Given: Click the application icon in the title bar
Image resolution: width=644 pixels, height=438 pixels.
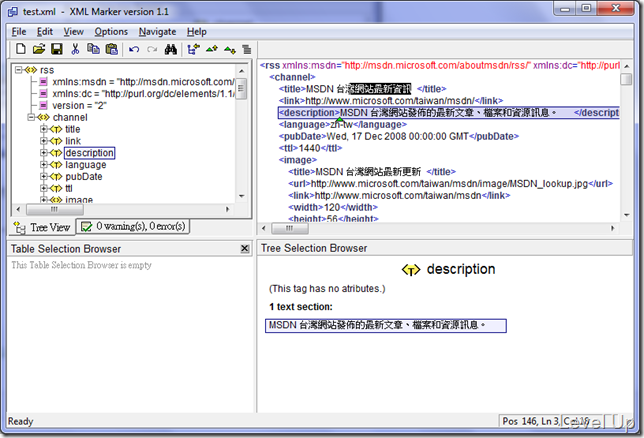Looking at the screenshot, I should (13, 12).
